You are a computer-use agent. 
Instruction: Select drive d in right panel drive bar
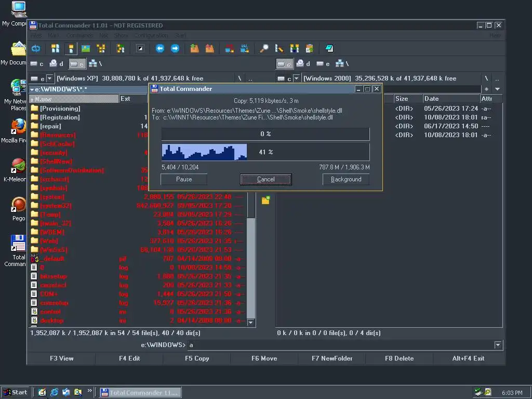point(303,64)
